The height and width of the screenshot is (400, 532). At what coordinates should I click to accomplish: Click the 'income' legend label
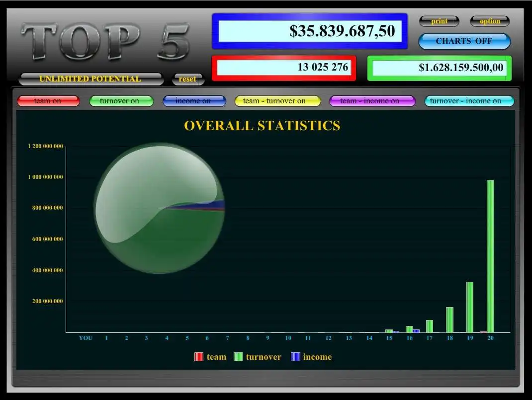pyautogui.click(x=318, y=357)
